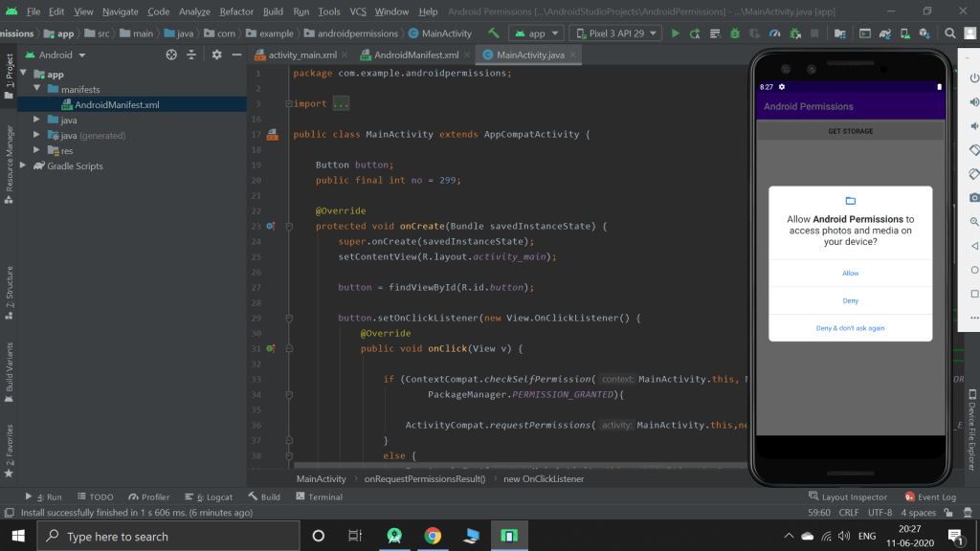This screenshot has height=551, width=980.
Task: Toggle the Logcat tool window
Action: [x=214, y=497]
